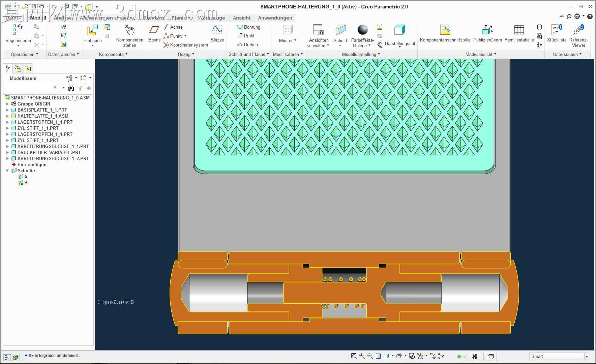Click the Regenerieren icon

[18, 30]
